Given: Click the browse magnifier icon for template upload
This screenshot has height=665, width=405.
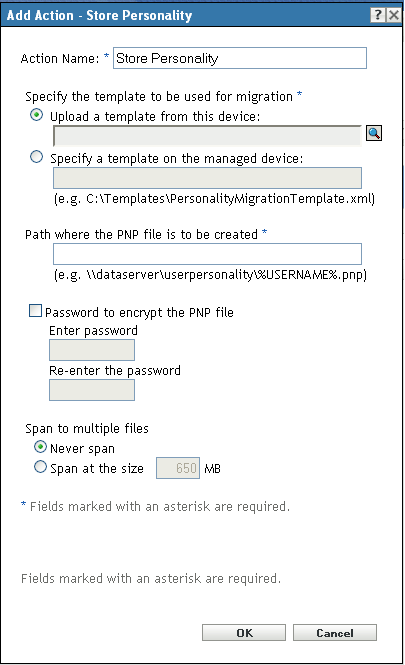Looking at the screenshot, I should coord(374,133).
